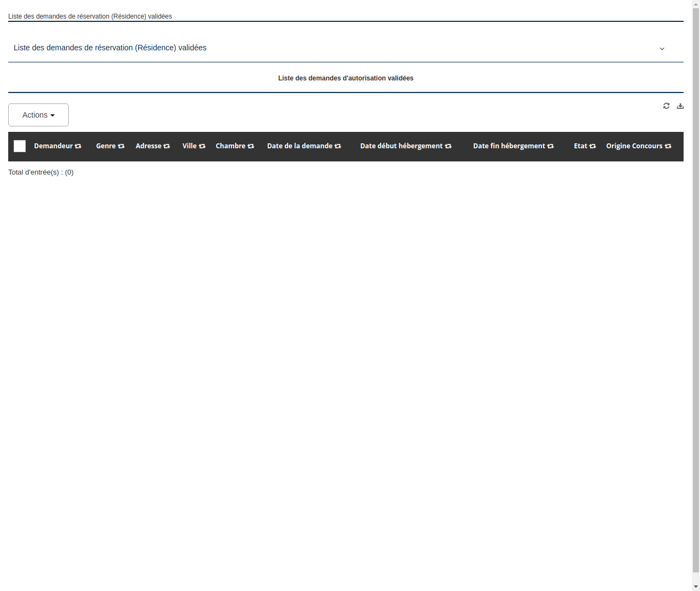Open the top Liste des demandes breadcrumb
The image size is (700, 591).
tap(90, 16)
